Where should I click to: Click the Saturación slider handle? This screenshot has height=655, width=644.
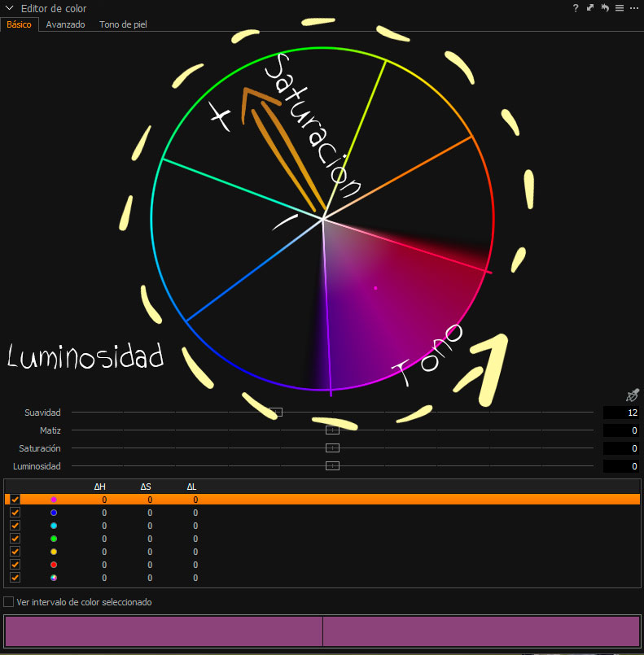point(332,448)
